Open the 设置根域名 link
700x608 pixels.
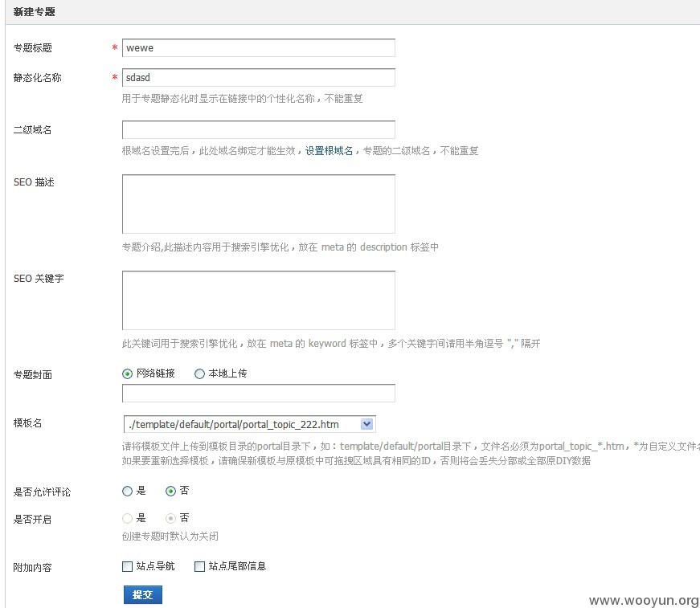point(329,151)
